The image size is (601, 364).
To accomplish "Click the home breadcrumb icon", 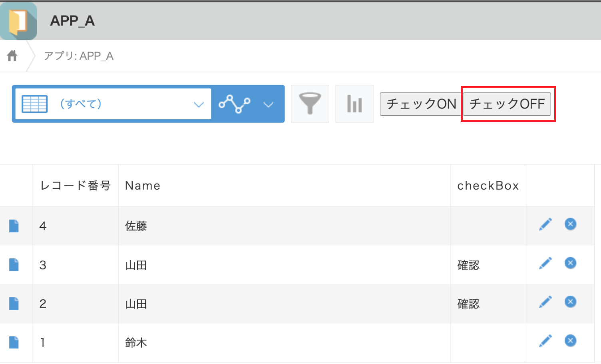I will (12, 55).
